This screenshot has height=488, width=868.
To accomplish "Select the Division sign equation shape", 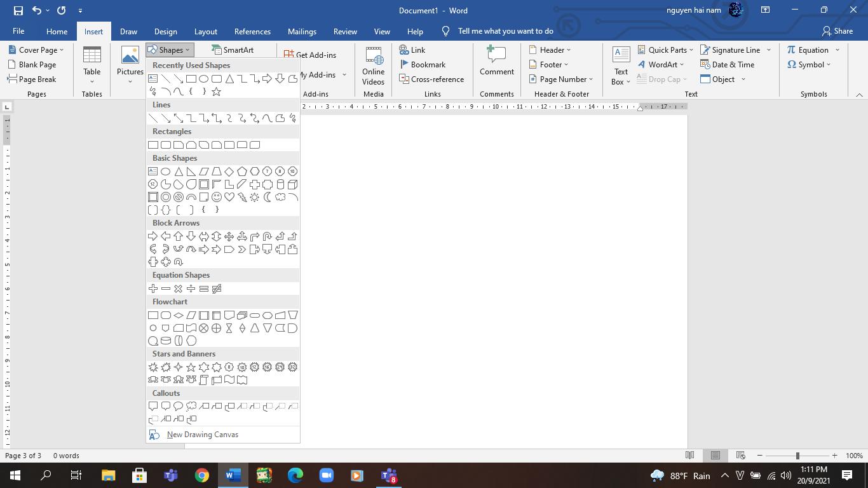I will [x=191, y=288].
